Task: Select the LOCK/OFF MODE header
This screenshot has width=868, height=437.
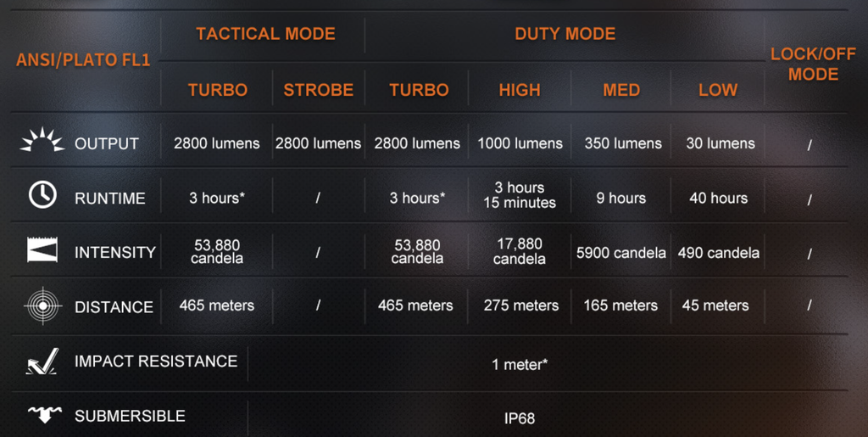Action: [x=813, y=64]
